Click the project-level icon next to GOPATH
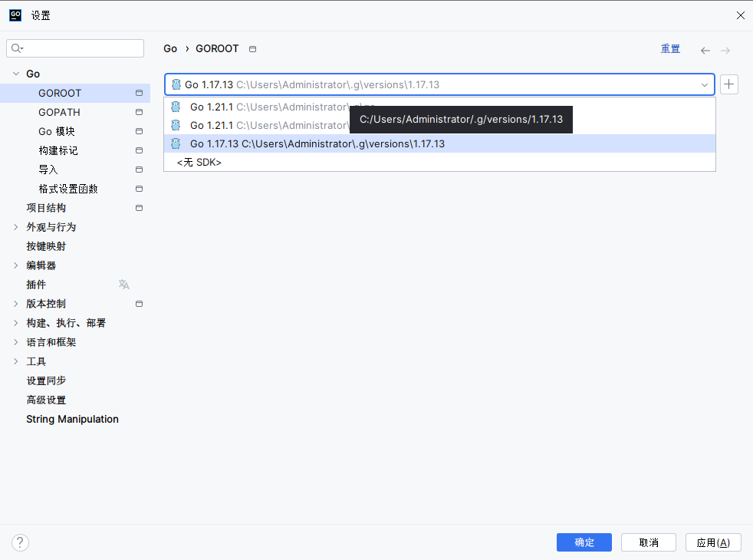Screen dimensions: 753x560 point(139,112)
